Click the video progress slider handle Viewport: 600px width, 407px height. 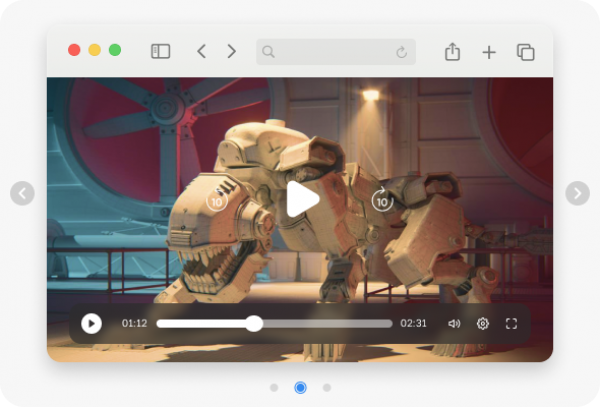(254, 323)
